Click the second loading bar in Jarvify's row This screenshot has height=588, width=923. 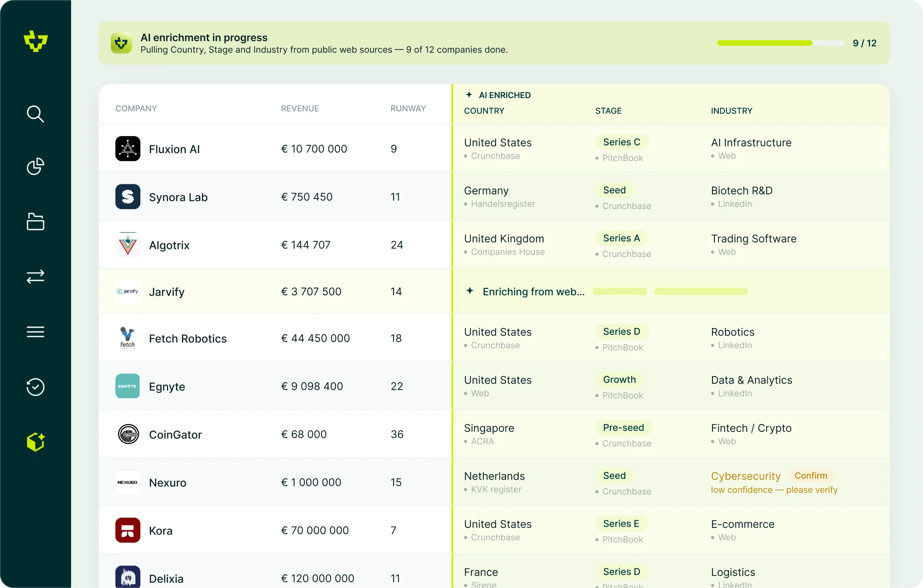pos(701,291)
